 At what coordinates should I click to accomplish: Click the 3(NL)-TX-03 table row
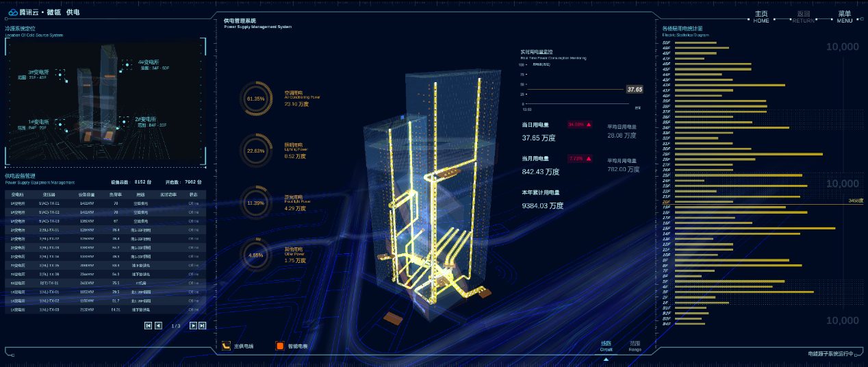pyautogui.click(x=105, y=309)
